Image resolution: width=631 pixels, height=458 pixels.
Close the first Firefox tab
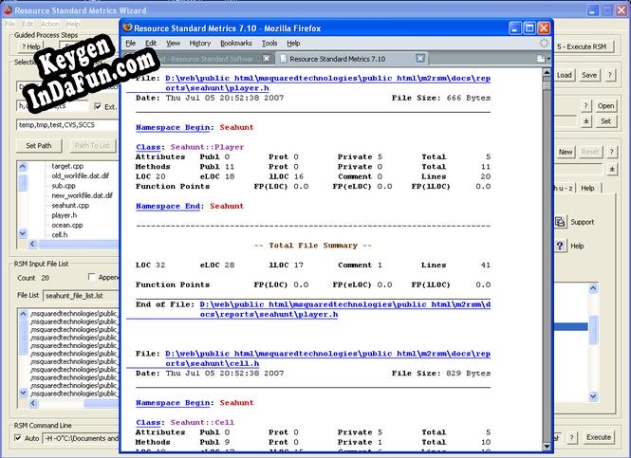point(266,58)
